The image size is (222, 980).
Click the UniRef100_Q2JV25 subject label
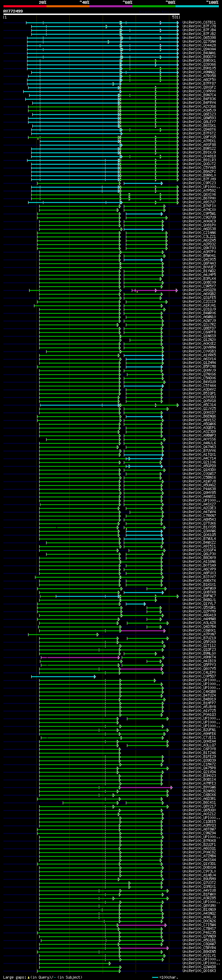(x=199, y=408)
